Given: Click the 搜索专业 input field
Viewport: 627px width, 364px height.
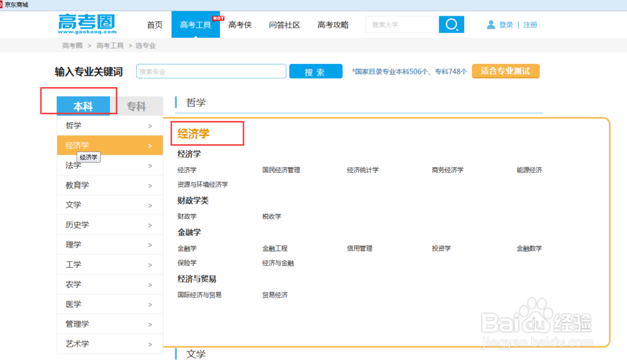Looking at the screenshot, I should pyautogui.click(x=211, y=71).
